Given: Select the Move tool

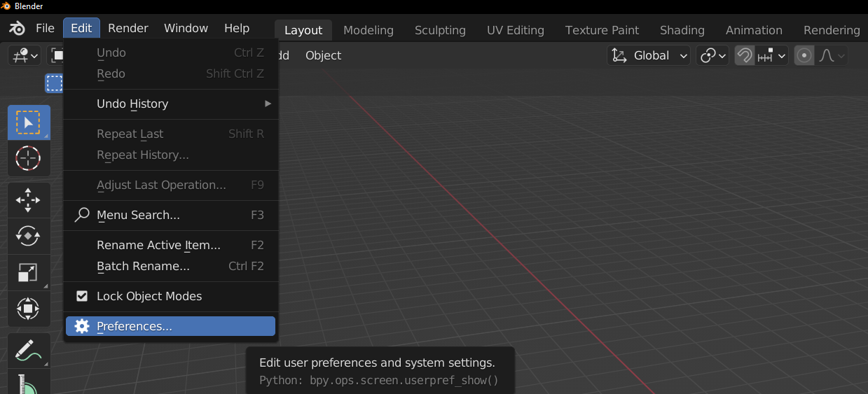Looking at the screenshot, I should click(x=29, y=200).
